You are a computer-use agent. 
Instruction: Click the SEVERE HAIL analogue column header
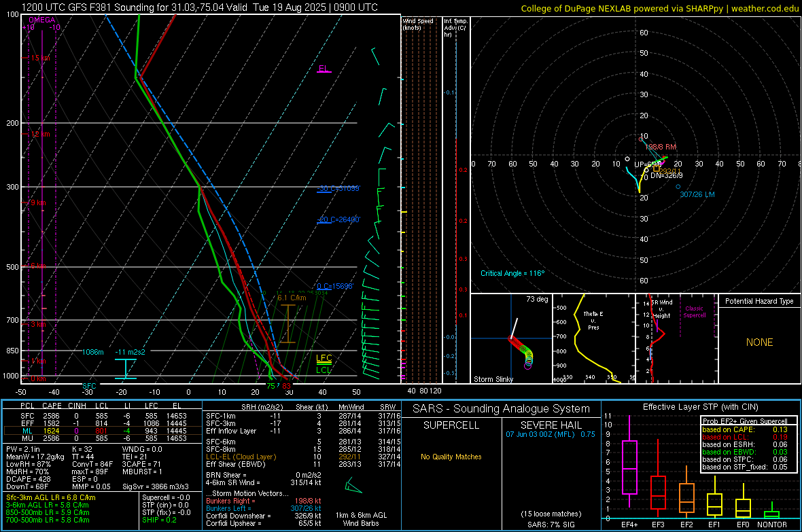coord(551,425)
